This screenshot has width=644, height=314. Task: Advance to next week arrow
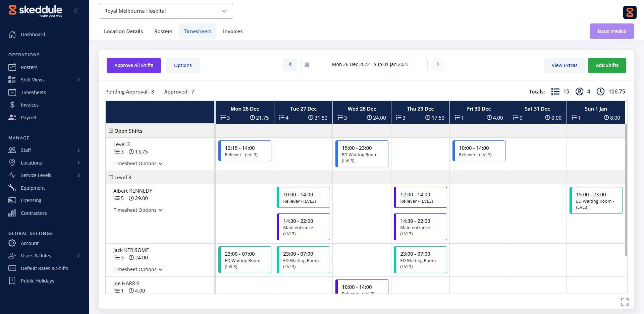coord(438,64)
